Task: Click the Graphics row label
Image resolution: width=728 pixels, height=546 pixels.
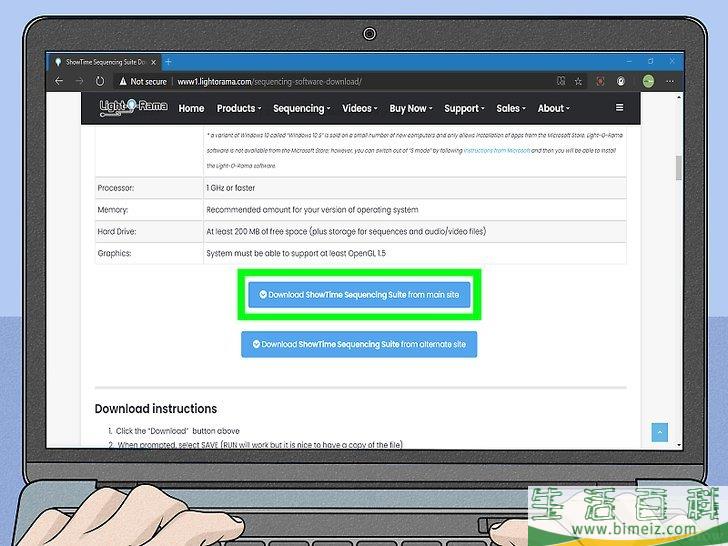Action: [x=114, y=253]
